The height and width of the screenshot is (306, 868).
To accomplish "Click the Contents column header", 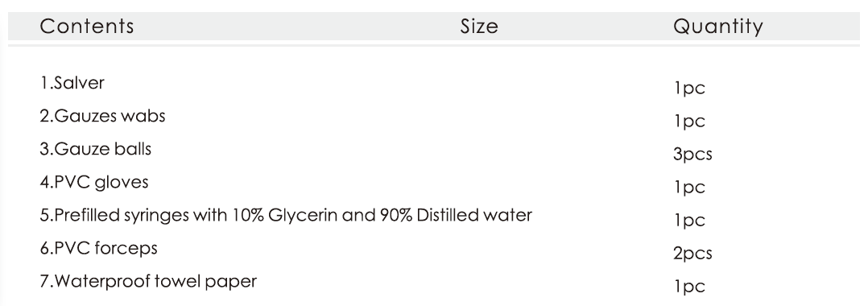I will (87, 26).
